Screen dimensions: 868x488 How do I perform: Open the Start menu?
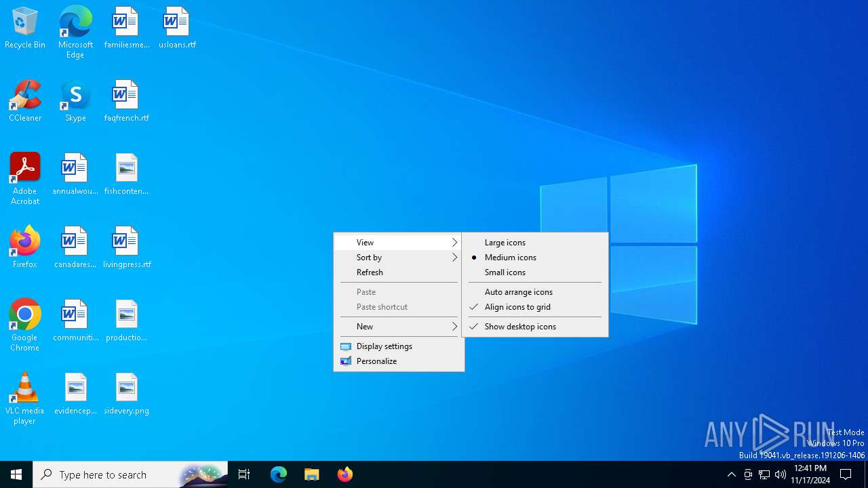click(16, 474)
